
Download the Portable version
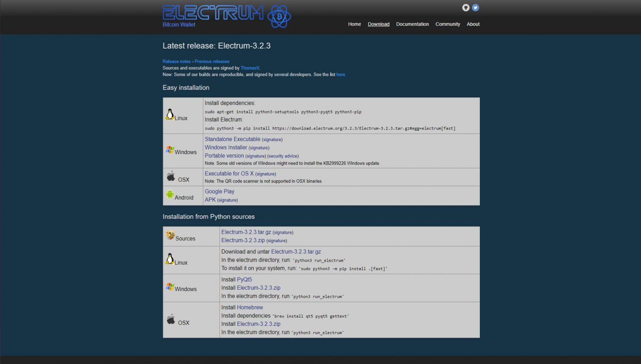point(224,156)
